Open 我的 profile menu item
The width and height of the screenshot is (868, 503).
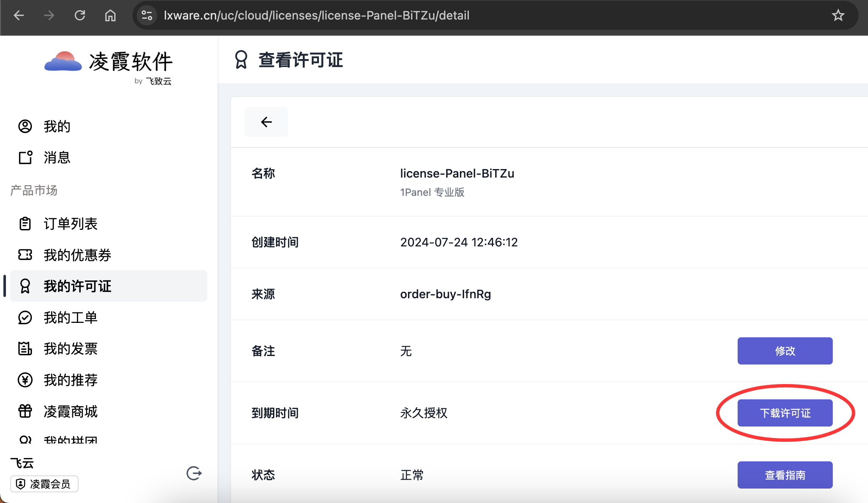coord(56,126)
